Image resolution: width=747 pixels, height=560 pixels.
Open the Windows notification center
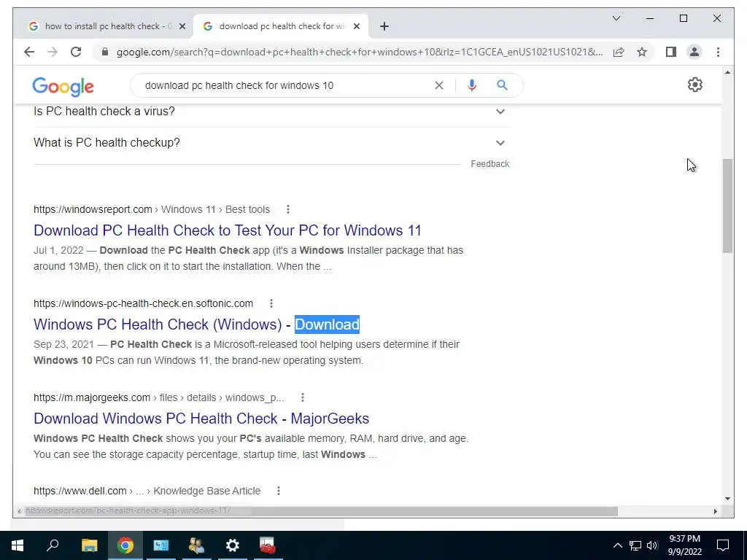[723, 545]
